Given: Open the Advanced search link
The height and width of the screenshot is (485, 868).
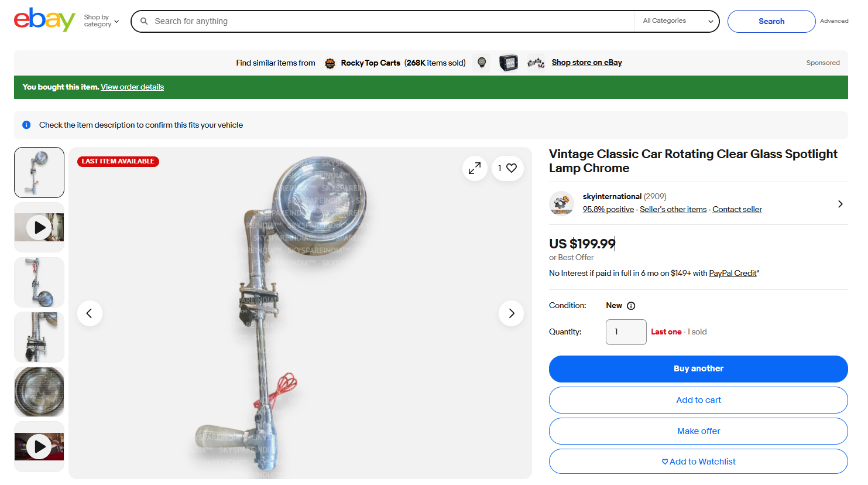Looking at the screenshot, I should point(833,21).
